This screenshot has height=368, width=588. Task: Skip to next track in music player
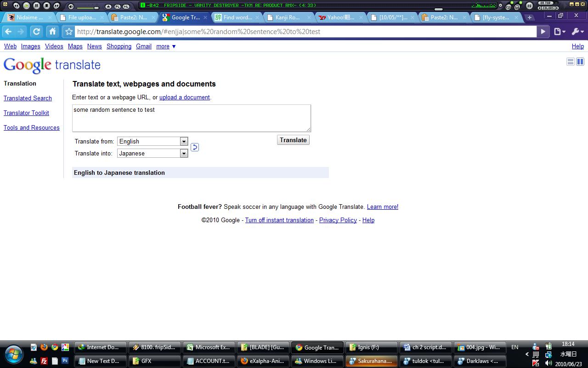[x=57, y=6]
